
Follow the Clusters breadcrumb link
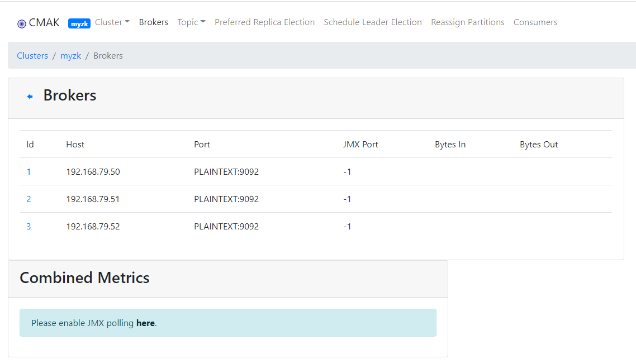[32, 55]
